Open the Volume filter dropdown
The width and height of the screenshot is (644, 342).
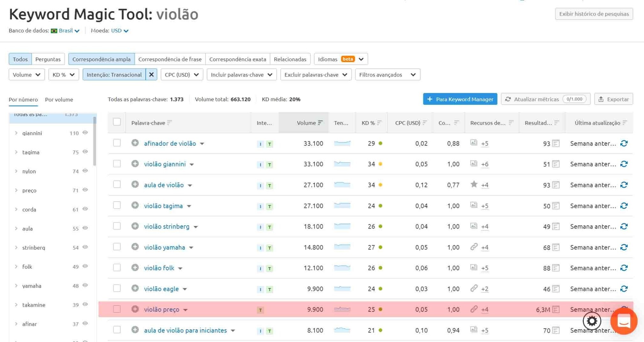tap(26, 74)
